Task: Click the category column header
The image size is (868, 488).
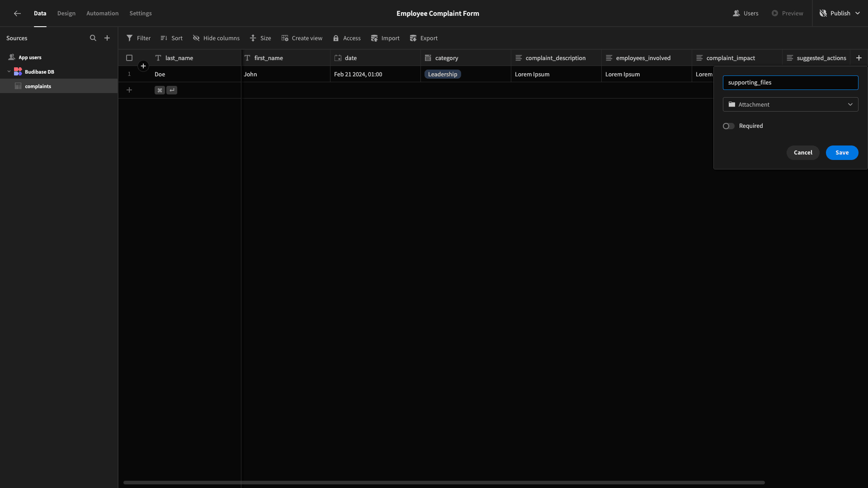Action: pos(466,58)
